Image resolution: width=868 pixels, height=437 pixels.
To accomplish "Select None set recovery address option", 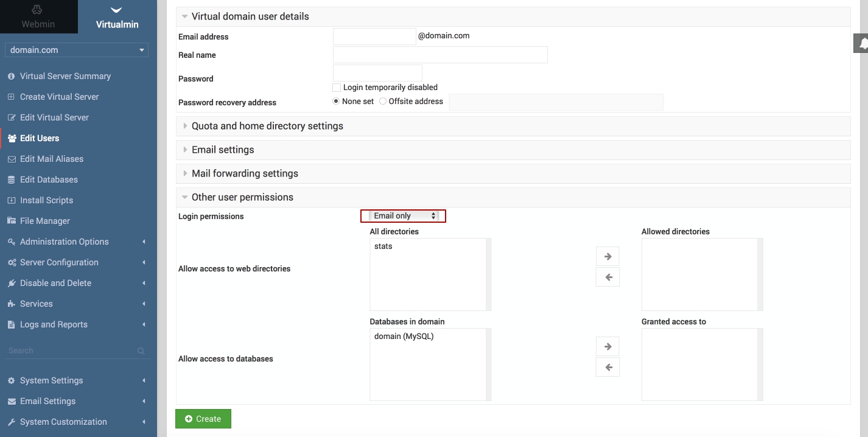I will click(336, 102).
